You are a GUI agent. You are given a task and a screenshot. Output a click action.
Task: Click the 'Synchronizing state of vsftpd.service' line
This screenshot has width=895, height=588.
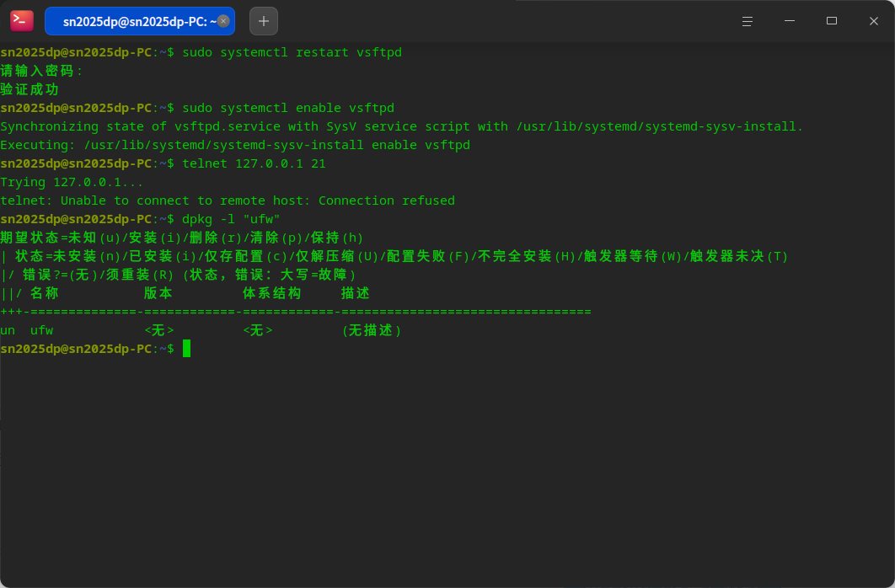coord(402,126)
